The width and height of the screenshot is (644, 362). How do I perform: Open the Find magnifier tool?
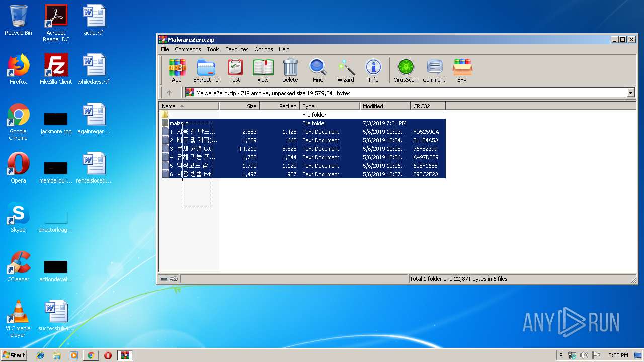click(318, 70)
